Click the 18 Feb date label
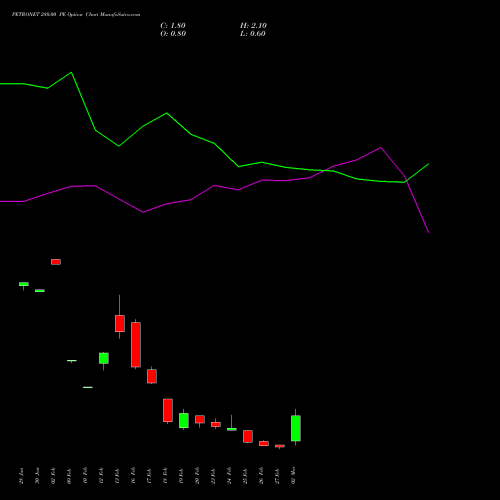500x500 pixels. (165, 476)
